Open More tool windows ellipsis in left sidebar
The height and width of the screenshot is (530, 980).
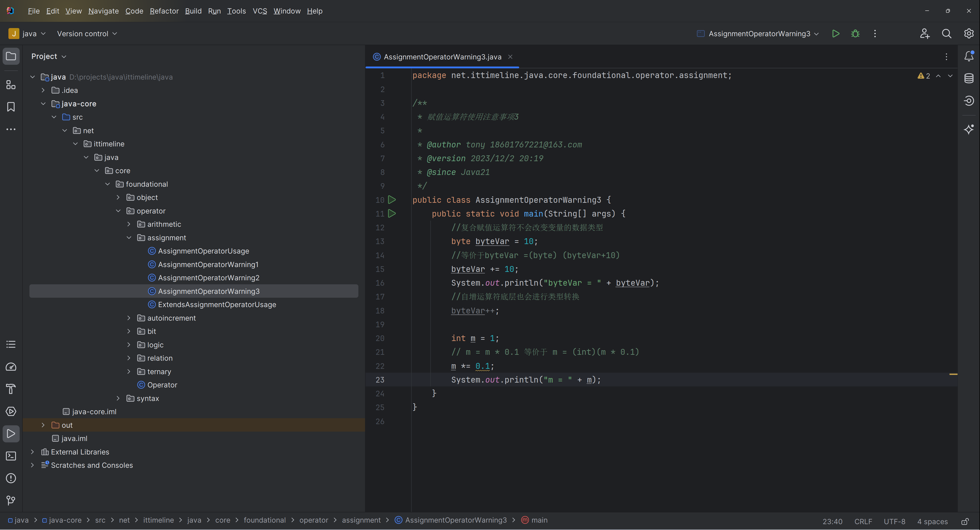pyautogui.click(x=11, y=129)
